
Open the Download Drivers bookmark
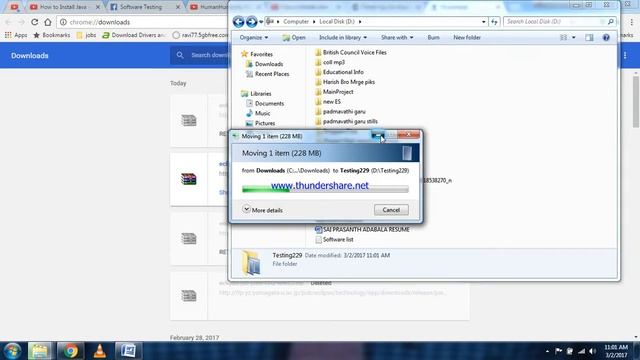tap(134, 35)
